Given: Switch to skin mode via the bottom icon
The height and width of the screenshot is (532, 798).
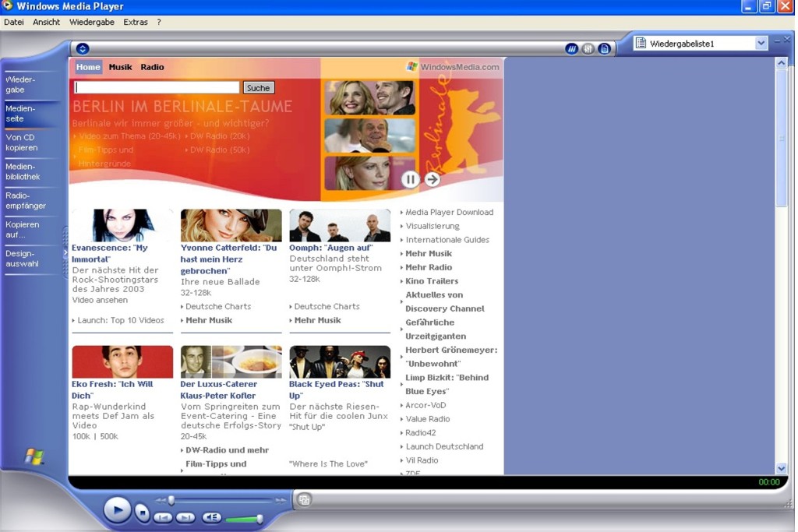Looking at the screenshot, I should [x=305, y=500].
